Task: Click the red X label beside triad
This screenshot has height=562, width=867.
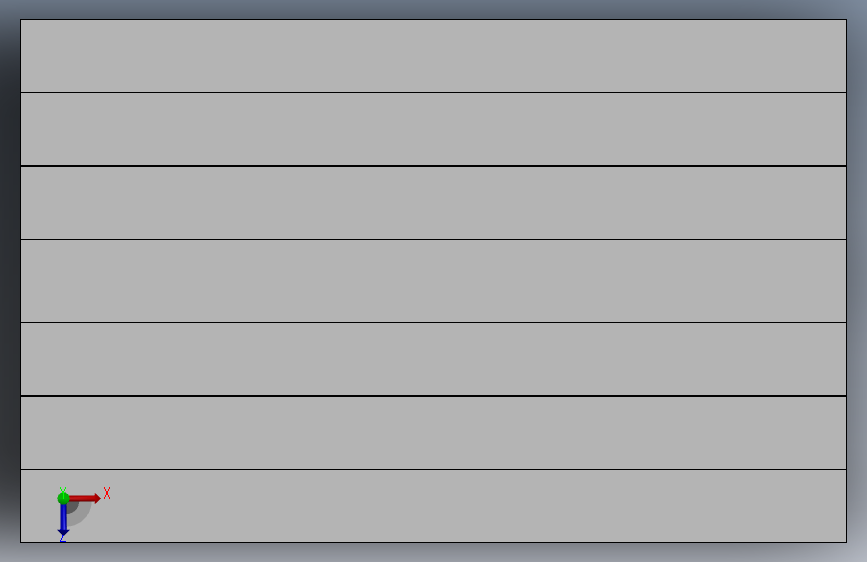Action: (107, 493)
